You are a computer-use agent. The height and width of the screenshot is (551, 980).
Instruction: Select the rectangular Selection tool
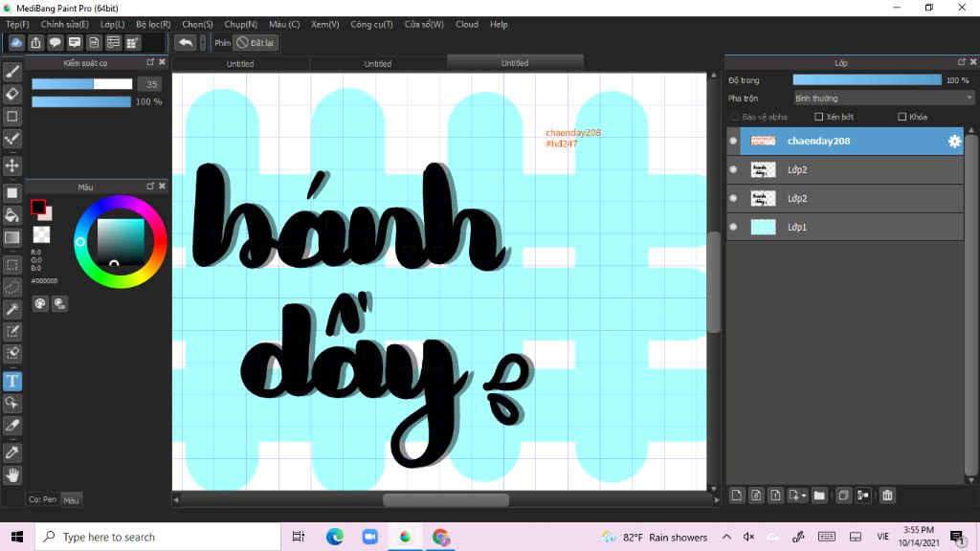tap(11, 265)
